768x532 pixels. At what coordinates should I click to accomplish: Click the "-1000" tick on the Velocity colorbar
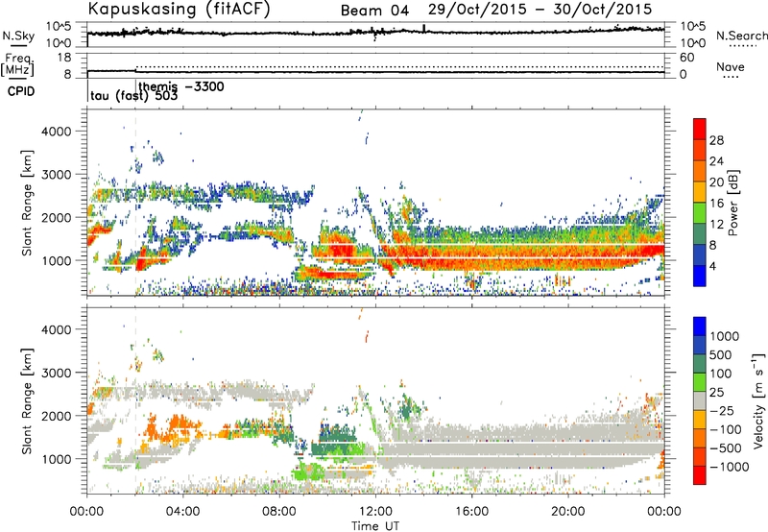point(729,467)
